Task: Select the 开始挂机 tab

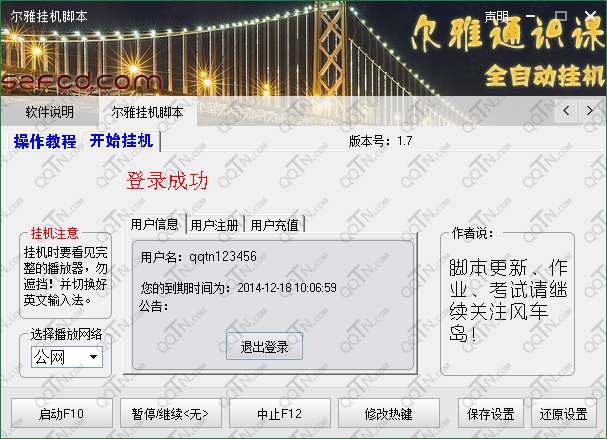Action: [121, 141]
